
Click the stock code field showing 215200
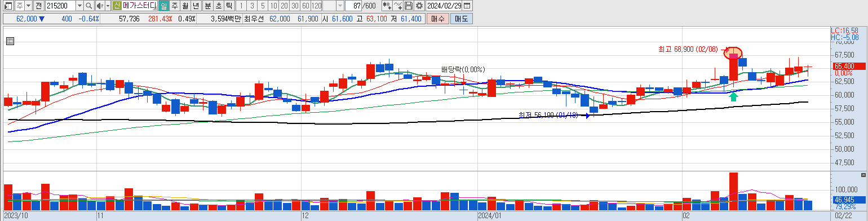pyautogui.click(x=60, y=6)
